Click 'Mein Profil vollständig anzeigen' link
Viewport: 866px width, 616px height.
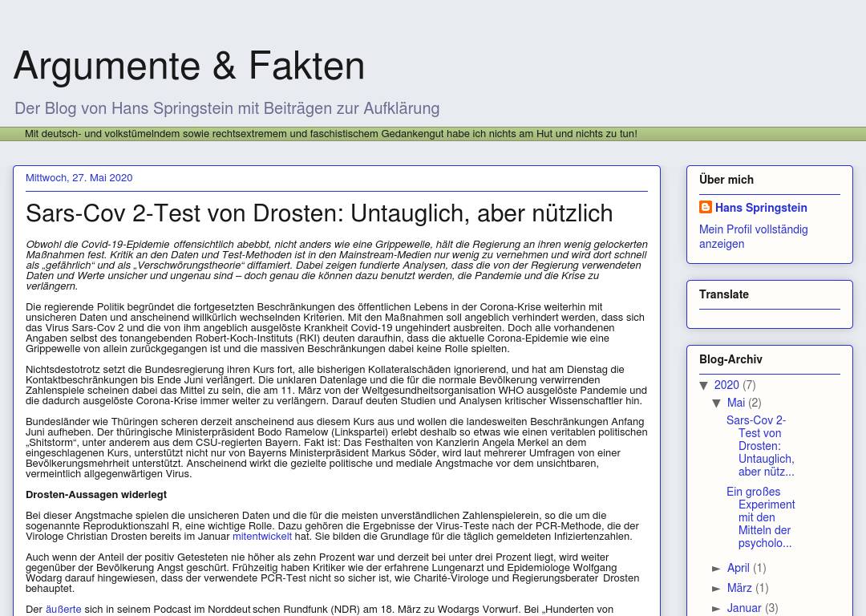pyautogui.click(x=753, y=237)
